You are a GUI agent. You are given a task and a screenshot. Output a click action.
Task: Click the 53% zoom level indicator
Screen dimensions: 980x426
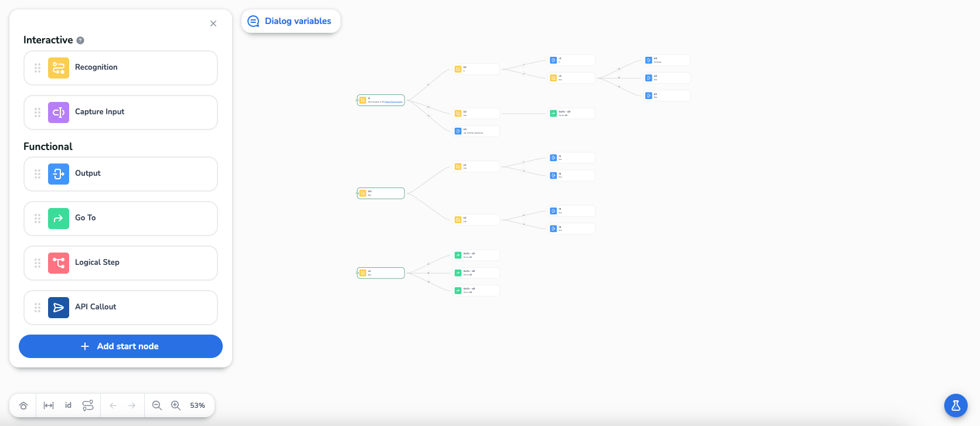point(198,405)
